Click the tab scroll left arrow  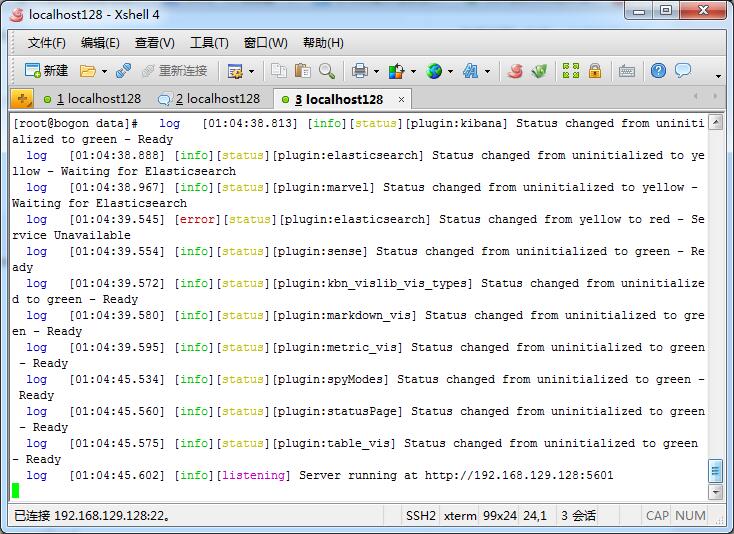click(696, 96)
